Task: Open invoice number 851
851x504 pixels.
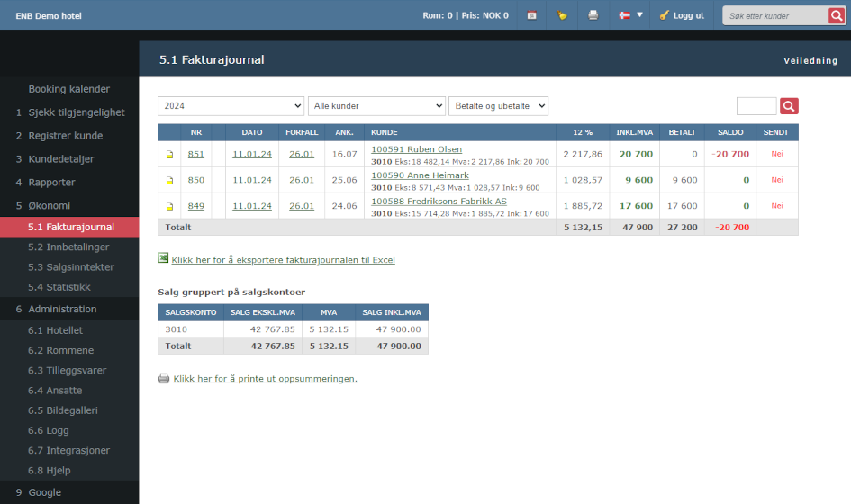Action: pos(196,154)
